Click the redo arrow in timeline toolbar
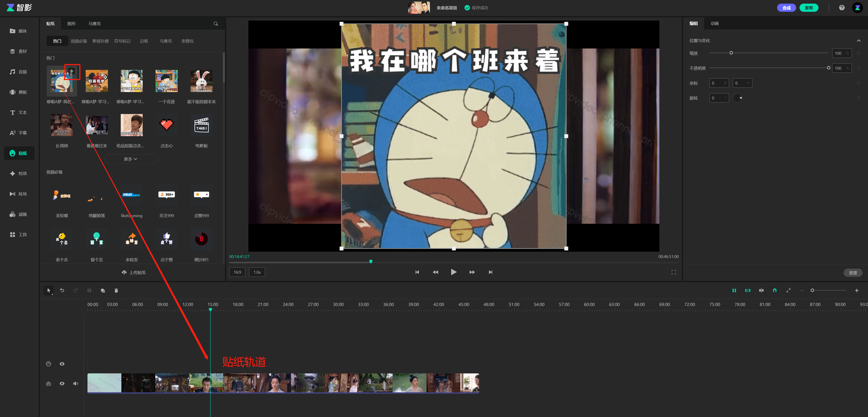The width and height of the screenshot is (868, 417). [75, 290]
